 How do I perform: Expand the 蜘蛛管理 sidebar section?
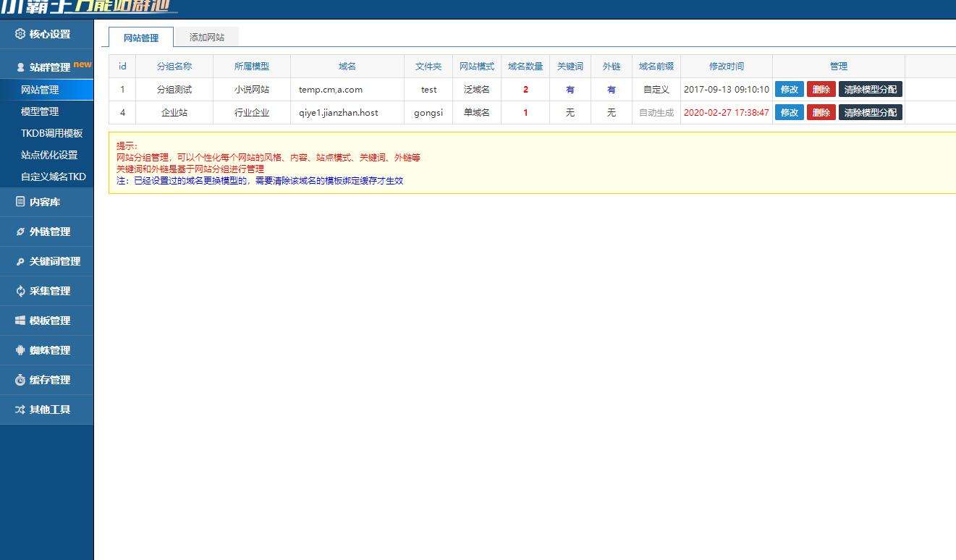point(46,350)
